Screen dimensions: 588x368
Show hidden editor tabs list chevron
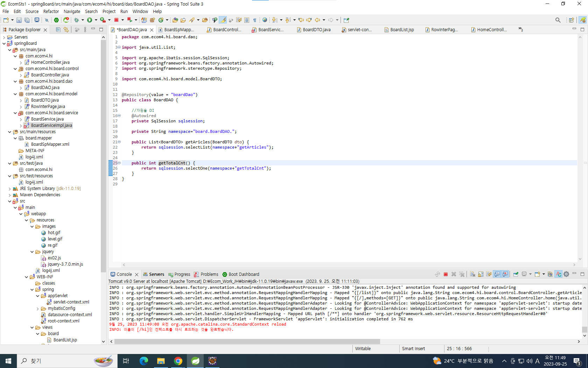520,29
